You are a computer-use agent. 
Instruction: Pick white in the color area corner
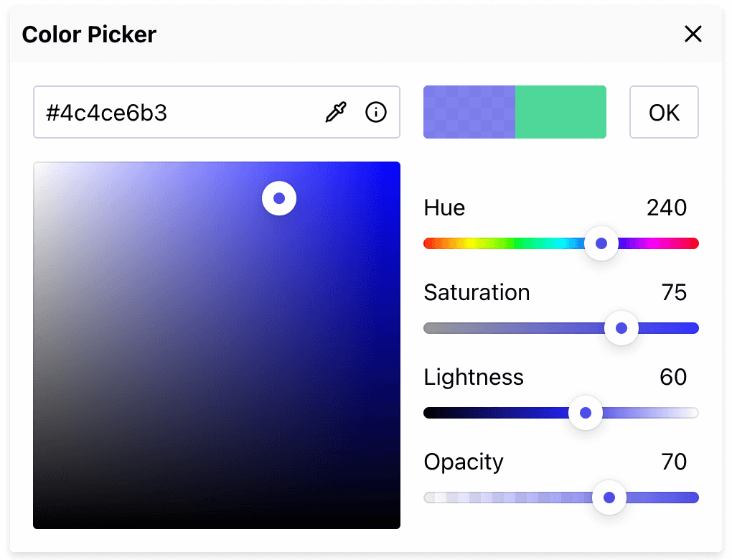[37, 165]
